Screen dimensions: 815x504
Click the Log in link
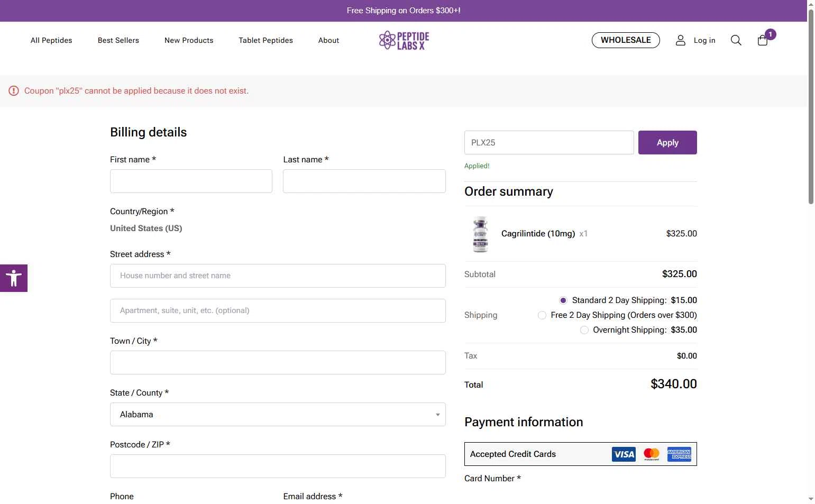pos(704,40)
